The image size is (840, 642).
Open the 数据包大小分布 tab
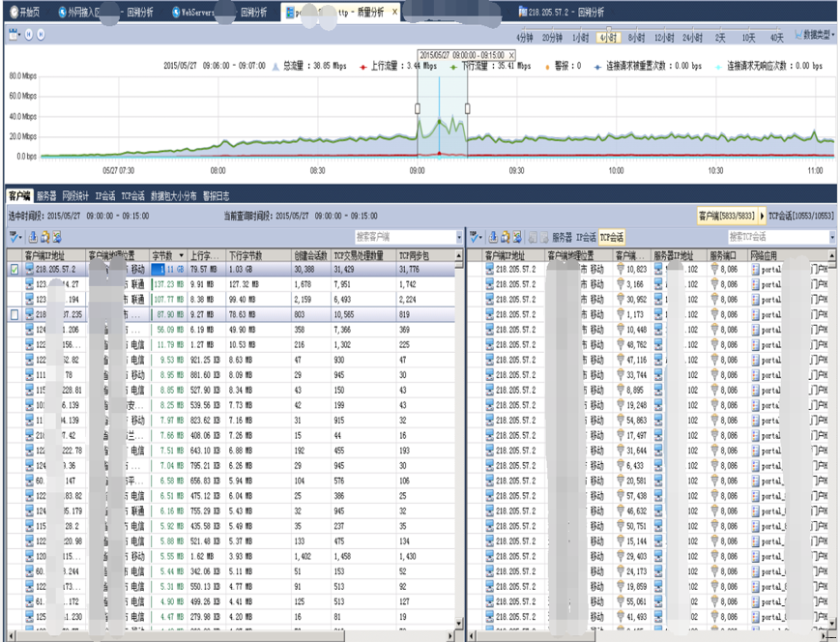(174, 194)
